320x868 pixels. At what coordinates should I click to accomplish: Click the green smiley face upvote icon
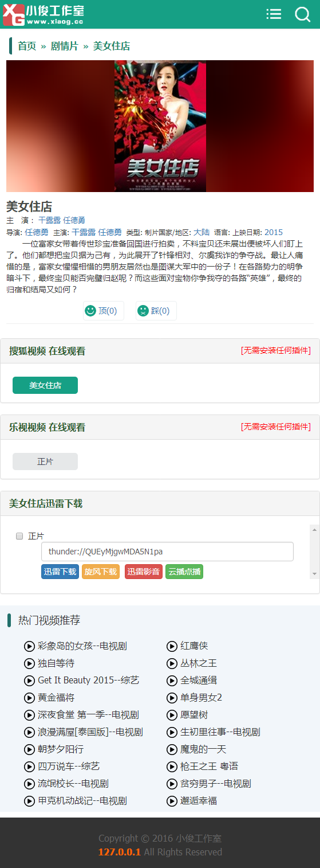(x=90, y=311)
